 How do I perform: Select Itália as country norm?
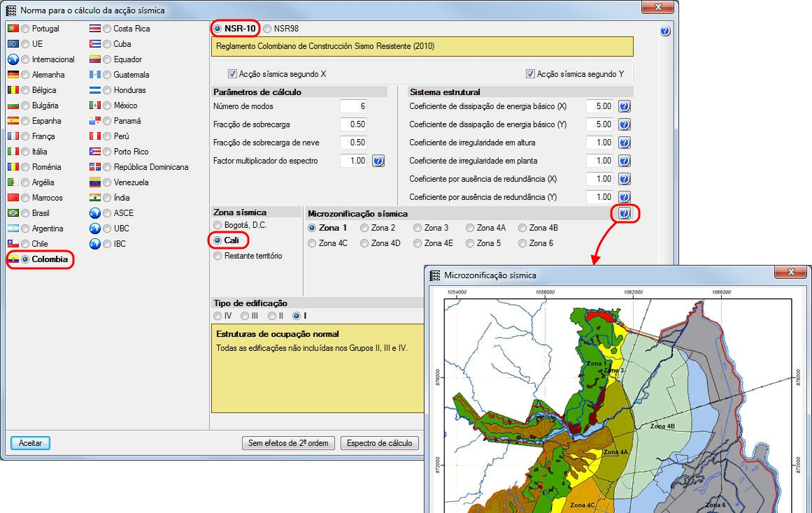pos(25,152)
